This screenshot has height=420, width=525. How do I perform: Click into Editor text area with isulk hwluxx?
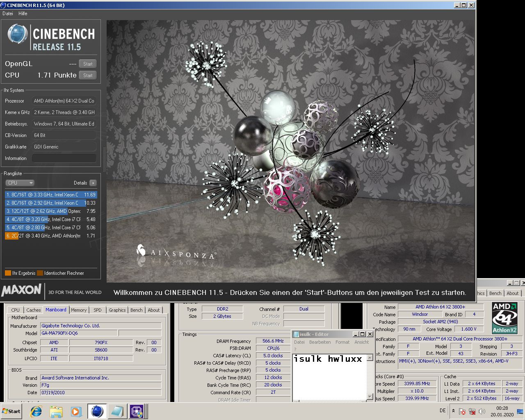(x=329, y=377)
